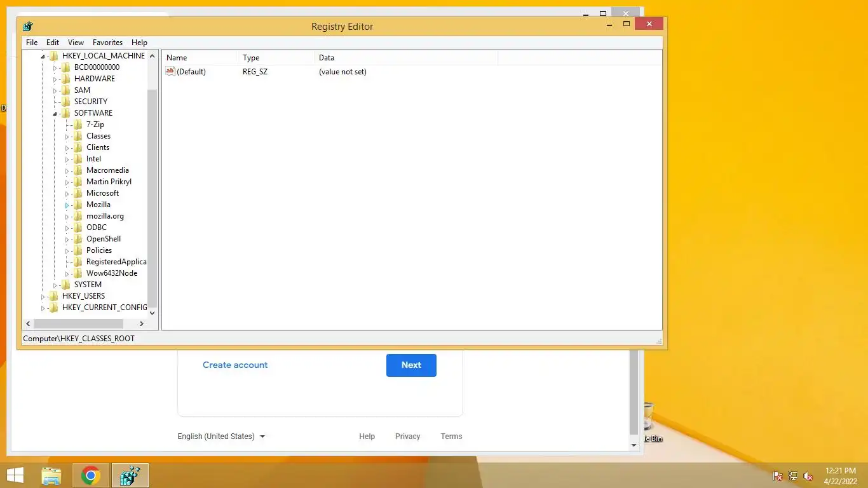This screenshot has width=868, height=488.
Task: Select the OpenShell folder icon
Action: click(78, 239)
